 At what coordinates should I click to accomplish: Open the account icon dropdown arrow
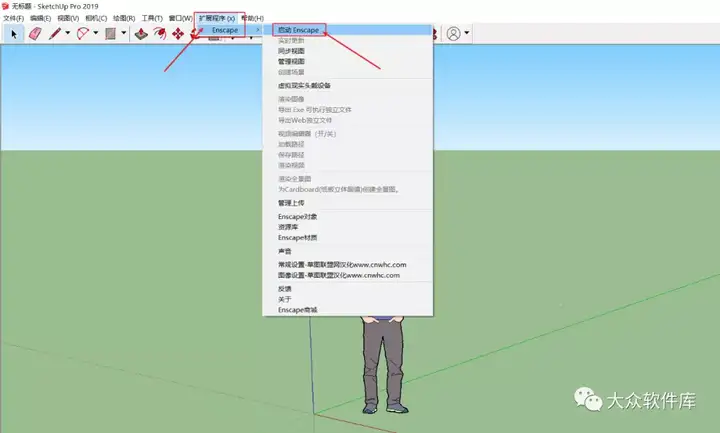[467, 33]
